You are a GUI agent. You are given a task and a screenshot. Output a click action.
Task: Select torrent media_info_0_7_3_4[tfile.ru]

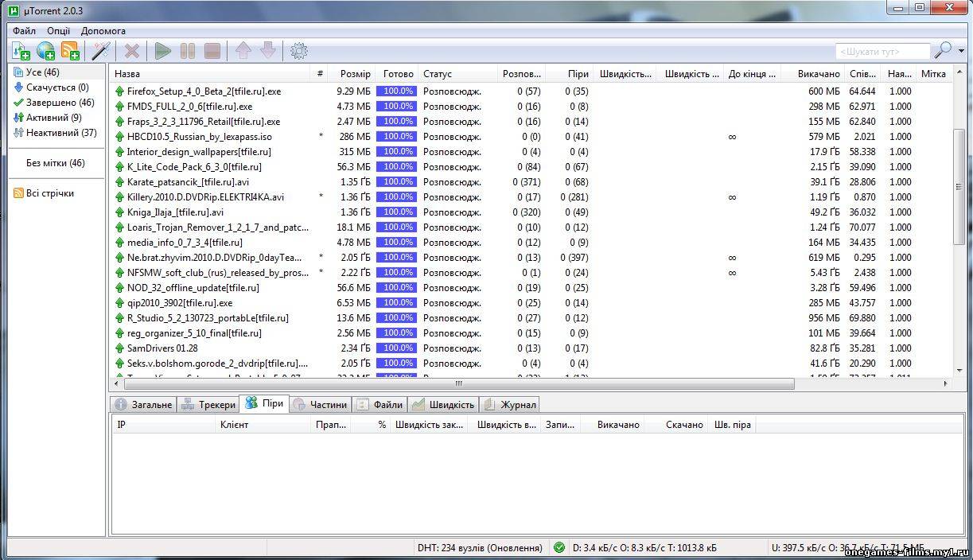tap(185, 243)
